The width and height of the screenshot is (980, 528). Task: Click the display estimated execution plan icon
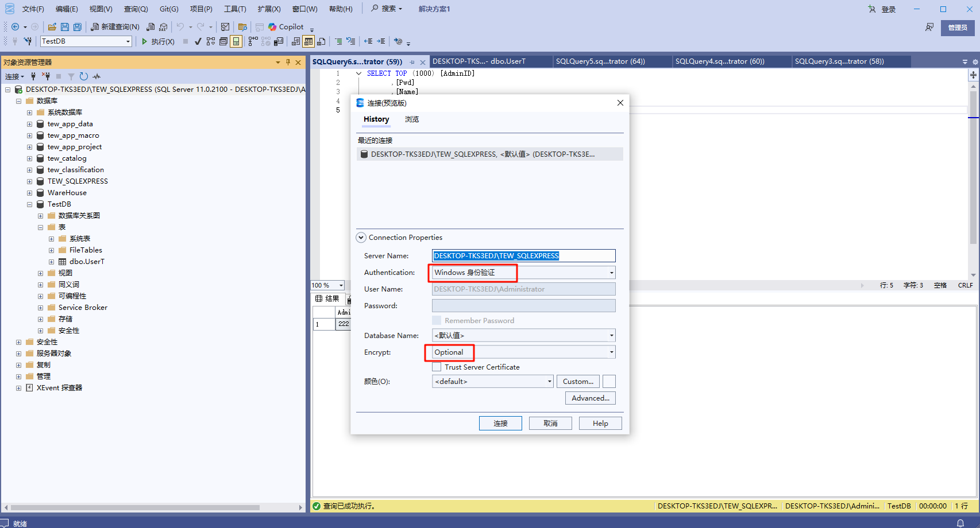211,41
